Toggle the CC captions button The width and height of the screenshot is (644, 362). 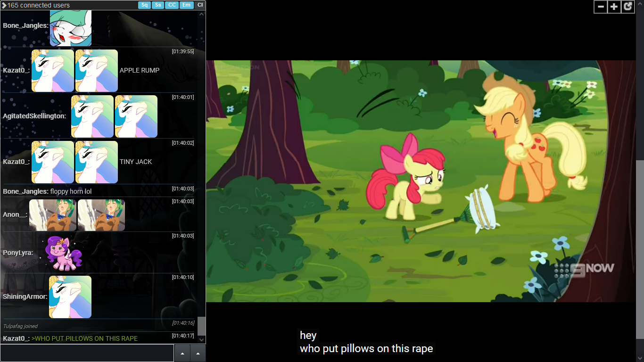pos(172,5)
